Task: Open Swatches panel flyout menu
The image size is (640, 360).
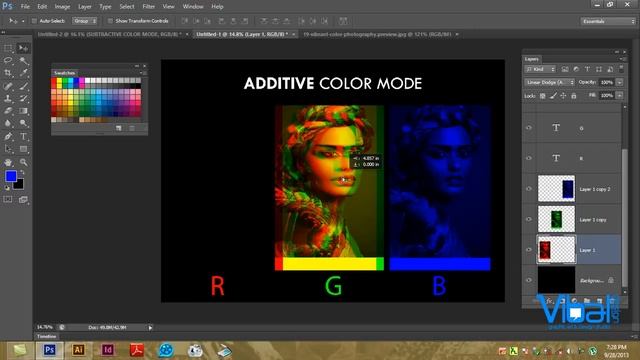Action: pos(144,73)
